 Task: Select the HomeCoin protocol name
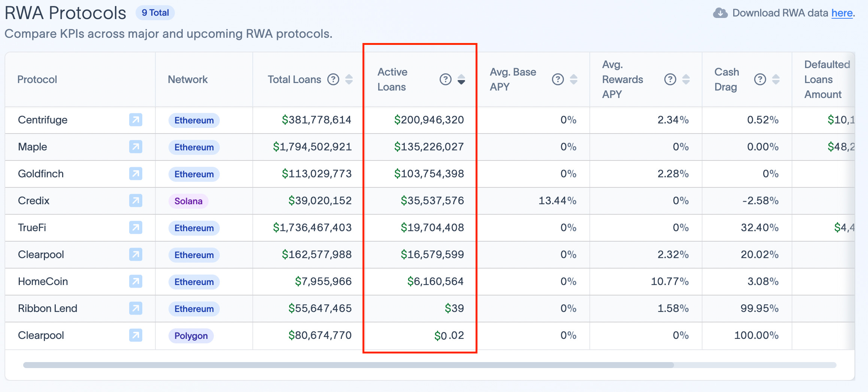(43, 281)
